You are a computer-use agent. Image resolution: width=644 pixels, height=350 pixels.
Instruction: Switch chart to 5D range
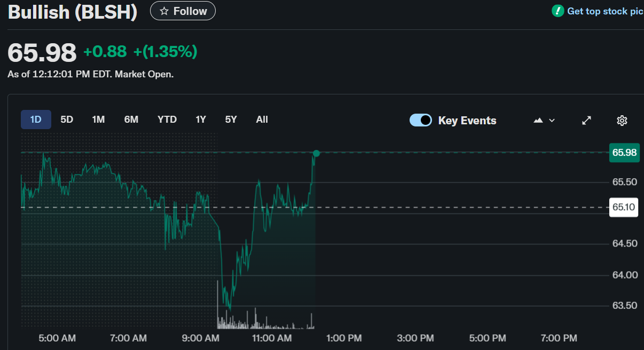click(67, 120)
